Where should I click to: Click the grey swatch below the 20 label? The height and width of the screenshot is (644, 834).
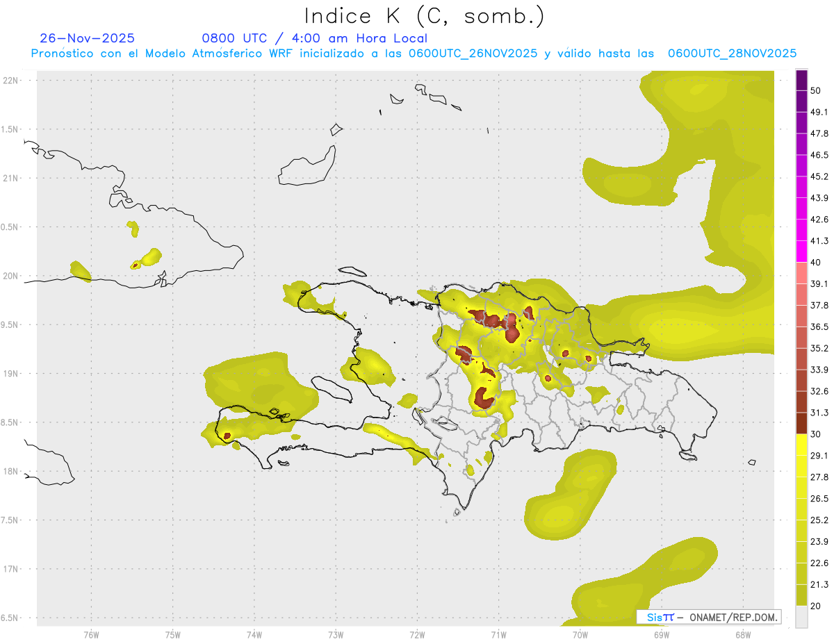pyautogui.click(x=802, y=616)
